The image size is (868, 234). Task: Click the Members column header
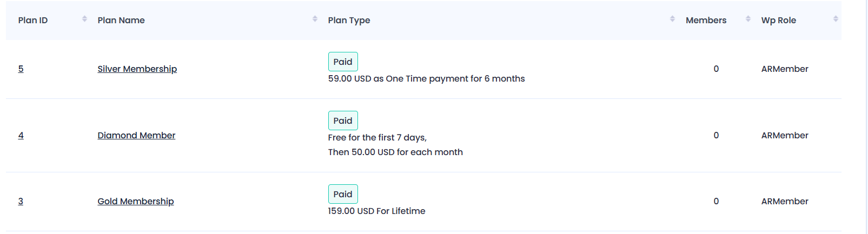(x=706, y=20)
